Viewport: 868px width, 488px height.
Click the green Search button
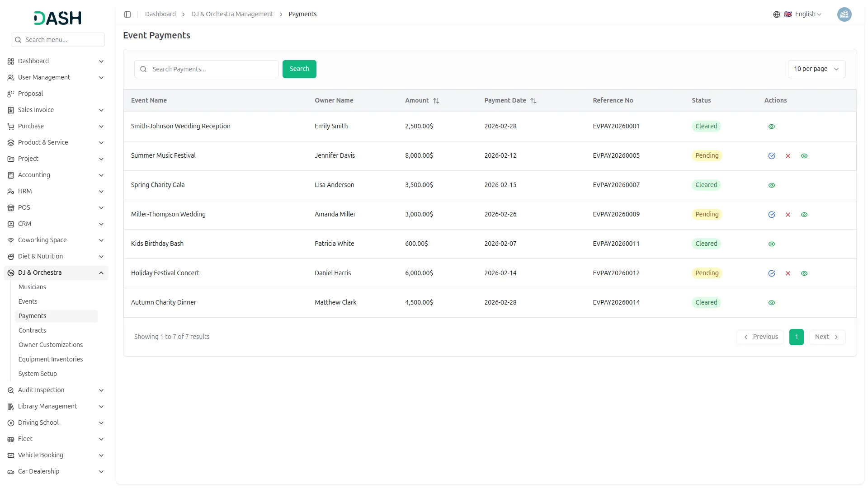click(x=299, y=69)
